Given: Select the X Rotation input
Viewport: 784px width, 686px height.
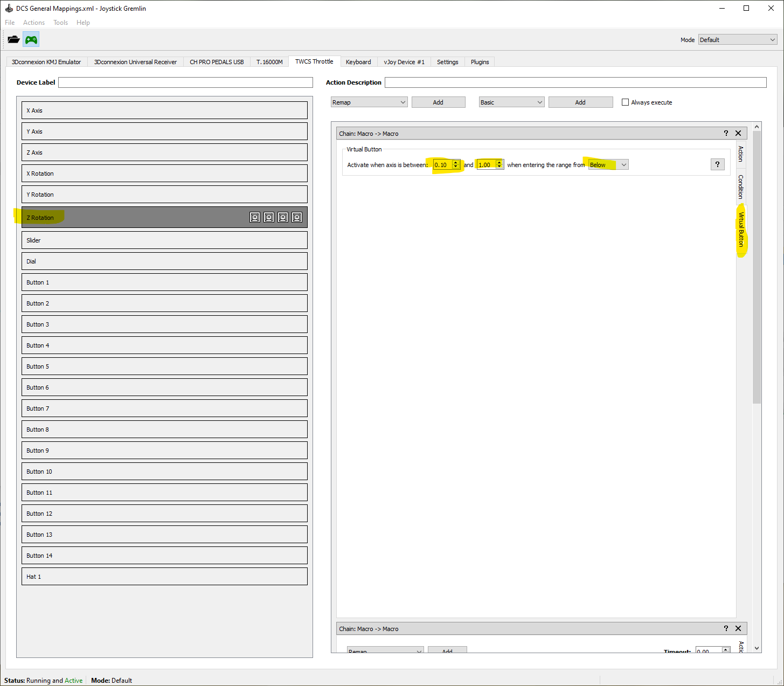Looking at the screenshot, I should (x=164, y=173).
